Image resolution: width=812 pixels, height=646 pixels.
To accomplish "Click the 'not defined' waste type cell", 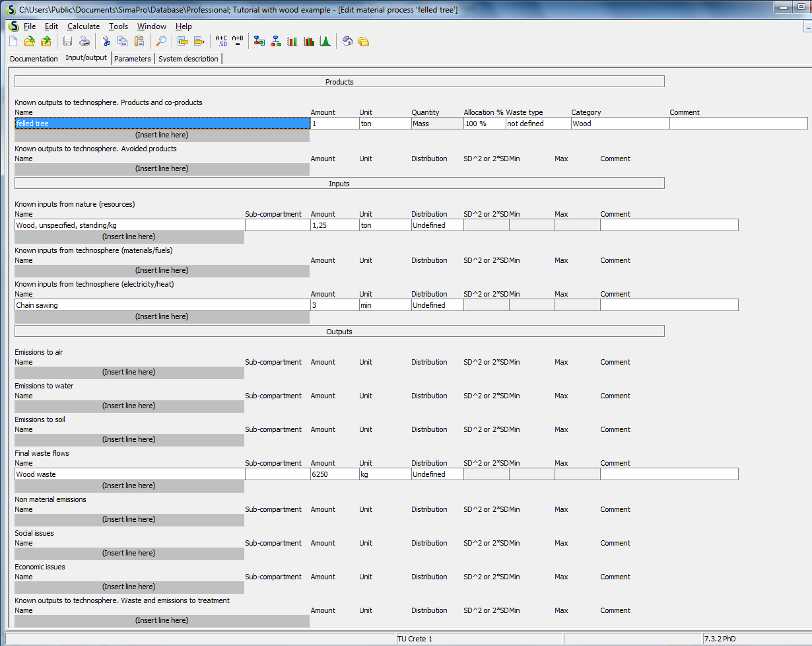I will coord(538,124).
